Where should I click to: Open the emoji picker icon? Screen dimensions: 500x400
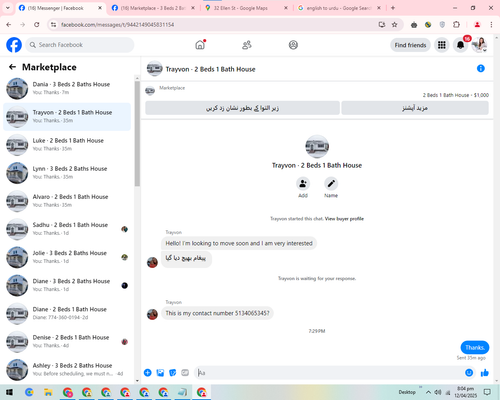pos(469,373)
